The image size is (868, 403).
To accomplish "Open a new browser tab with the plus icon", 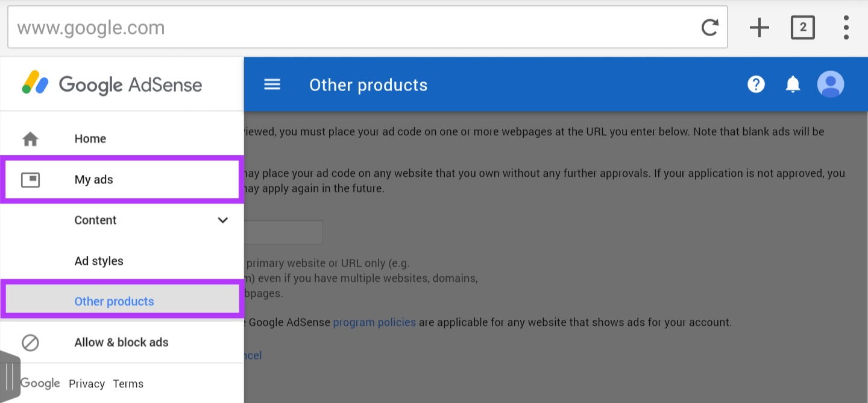I will click(x=759, y=27).
